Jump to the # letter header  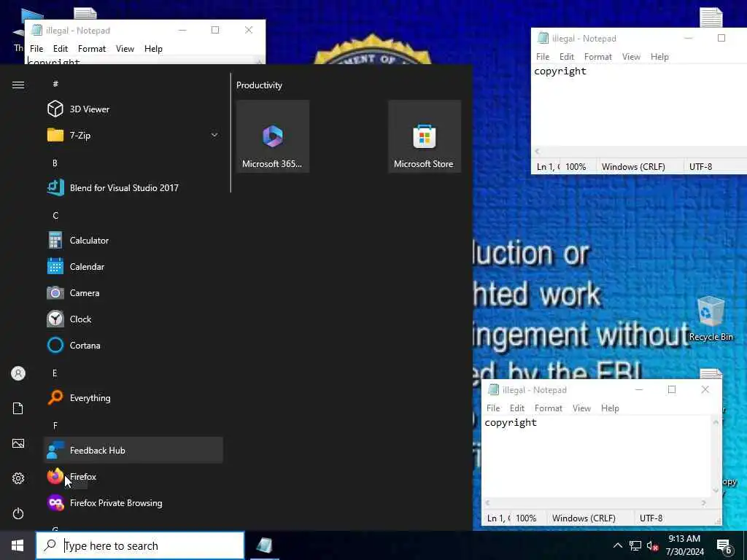[x=55, y=84]
